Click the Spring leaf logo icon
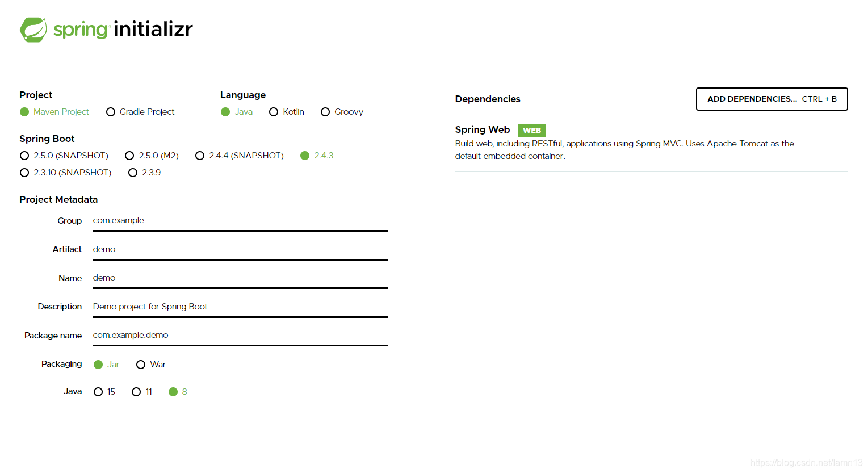Screen dimensions: 868x473 click(x=33, y=30)
